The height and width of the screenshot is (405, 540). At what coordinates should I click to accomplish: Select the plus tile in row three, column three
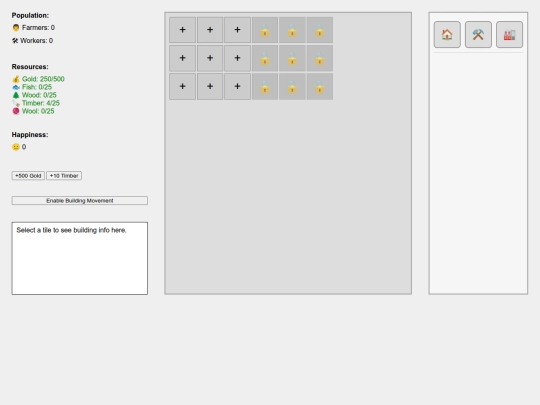click(x=237, y=86)
